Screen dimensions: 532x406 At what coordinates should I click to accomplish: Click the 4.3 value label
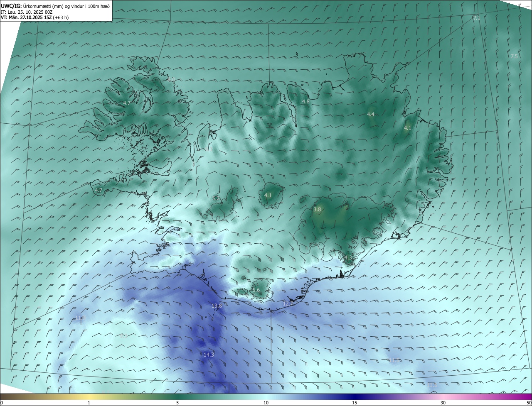click(x=348, y=258)
